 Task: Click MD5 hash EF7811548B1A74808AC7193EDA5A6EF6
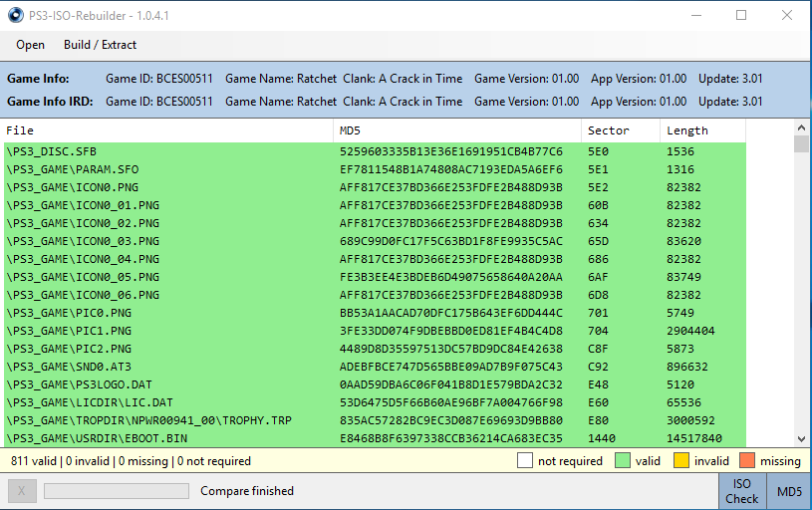coord(451,169)
